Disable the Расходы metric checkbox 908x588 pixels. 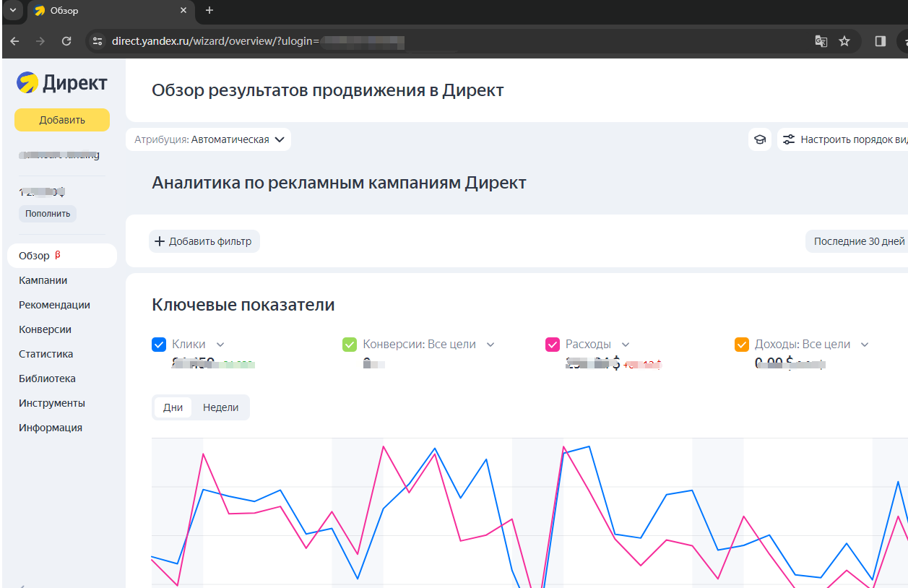pyautogui.click(x=553, y=345)
